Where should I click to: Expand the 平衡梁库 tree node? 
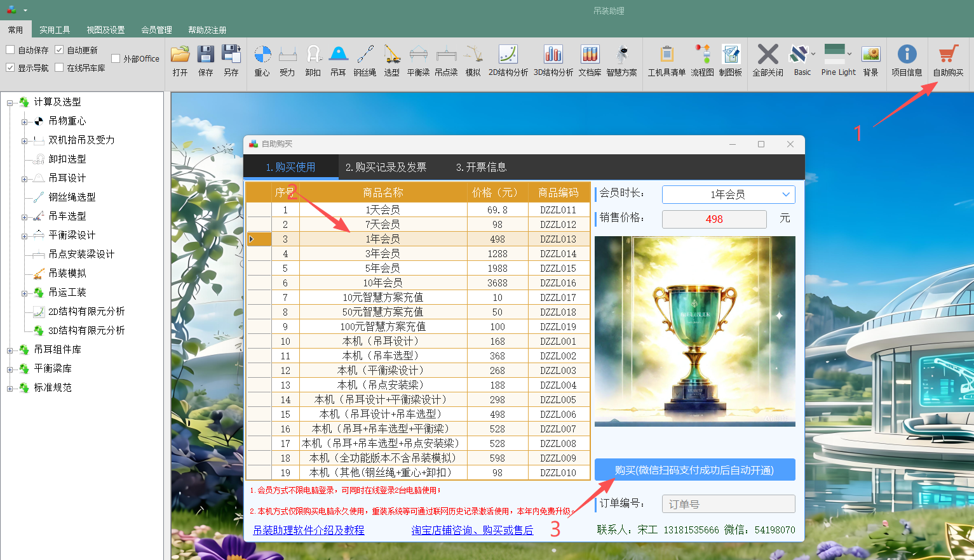coord(10,370)
